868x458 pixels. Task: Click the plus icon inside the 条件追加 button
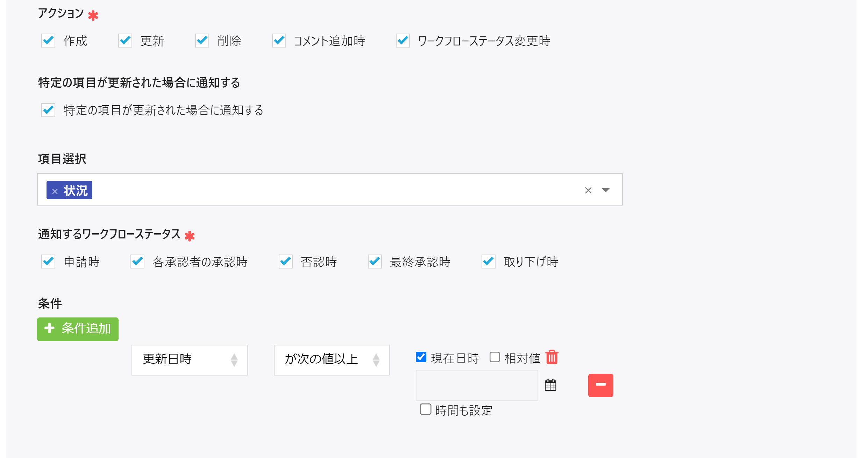pos(49,329)
